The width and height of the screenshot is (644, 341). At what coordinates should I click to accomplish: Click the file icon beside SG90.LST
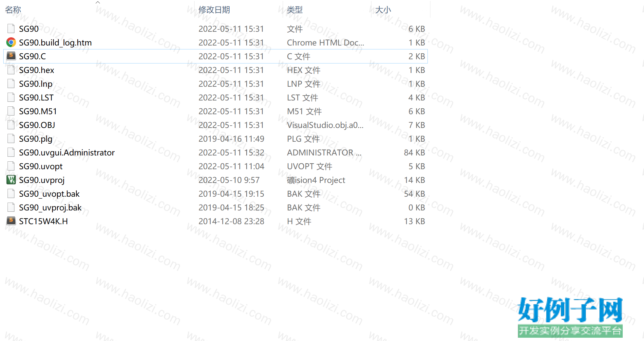[11, 98]
